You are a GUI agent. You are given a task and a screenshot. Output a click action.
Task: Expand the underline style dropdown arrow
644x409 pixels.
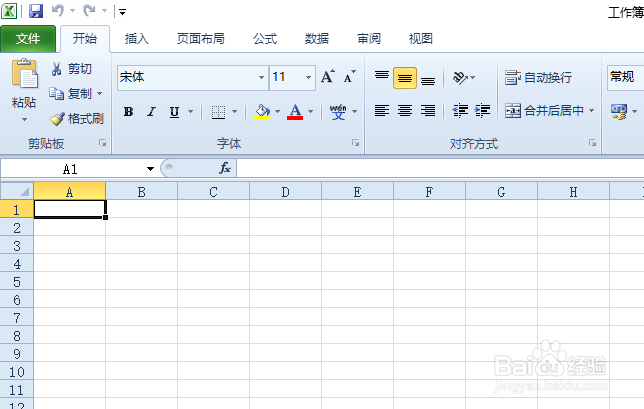pos(190,112)
